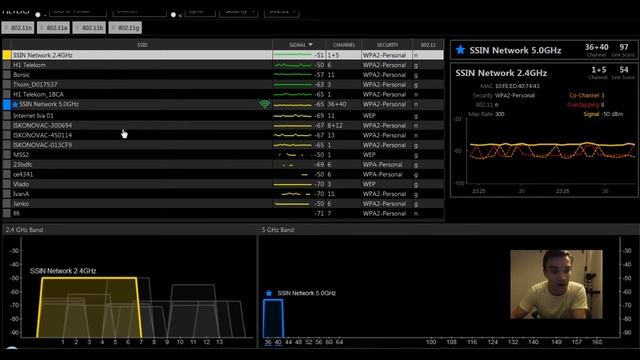Sort the list by SECURITY column header
The width and height of the screenshot is (640, 360).
(387, 44)
